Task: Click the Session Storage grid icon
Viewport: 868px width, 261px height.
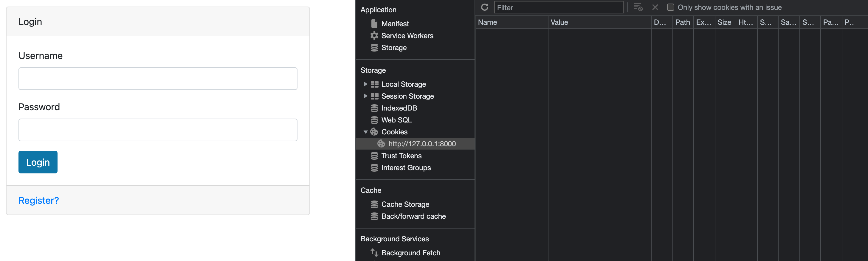Action: 374,96
